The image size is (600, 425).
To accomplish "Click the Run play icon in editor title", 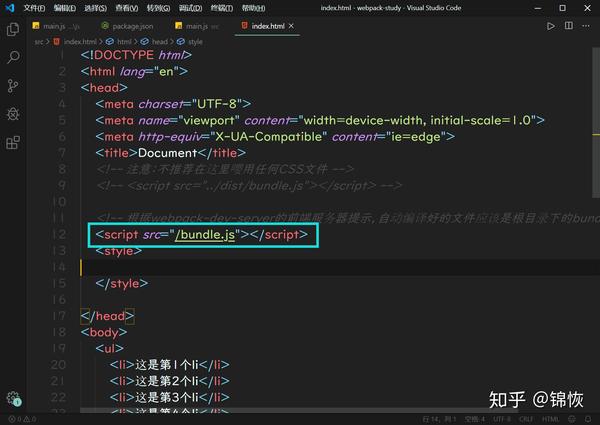I will [551, 26].
